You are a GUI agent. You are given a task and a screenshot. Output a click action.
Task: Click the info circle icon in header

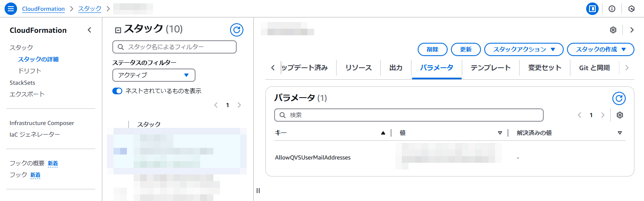point(612,9)
